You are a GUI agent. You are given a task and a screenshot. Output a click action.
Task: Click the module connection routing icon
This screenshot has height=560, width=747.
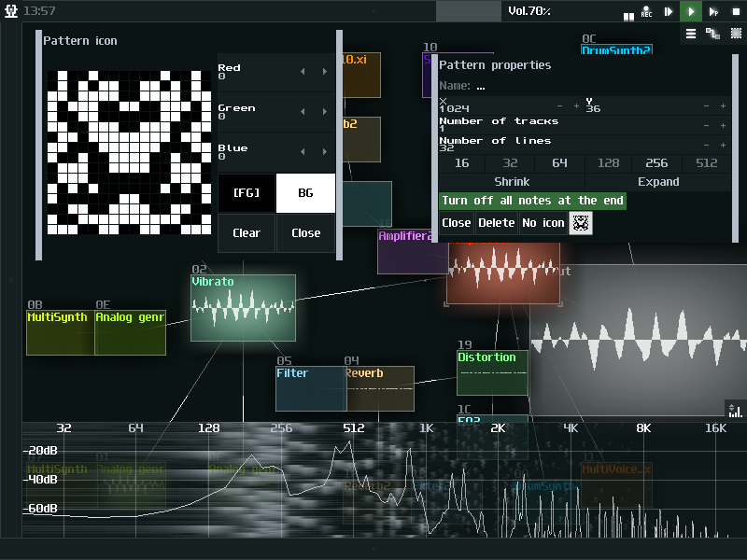point(713,34)
